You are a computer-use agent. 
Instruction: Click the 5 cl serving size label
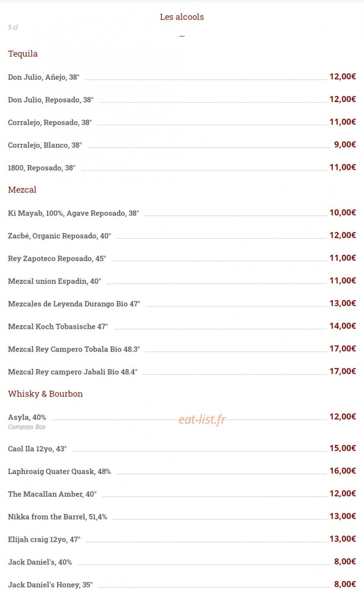(x=13, y=27)
